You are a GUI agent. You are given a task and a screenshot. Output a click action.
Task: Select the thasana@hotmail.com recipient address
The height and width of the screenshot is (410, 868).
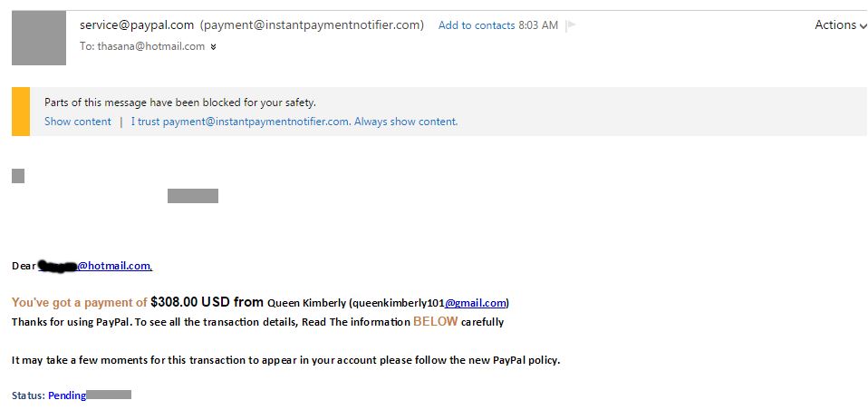pyautogui.click(x=151, y=46)
